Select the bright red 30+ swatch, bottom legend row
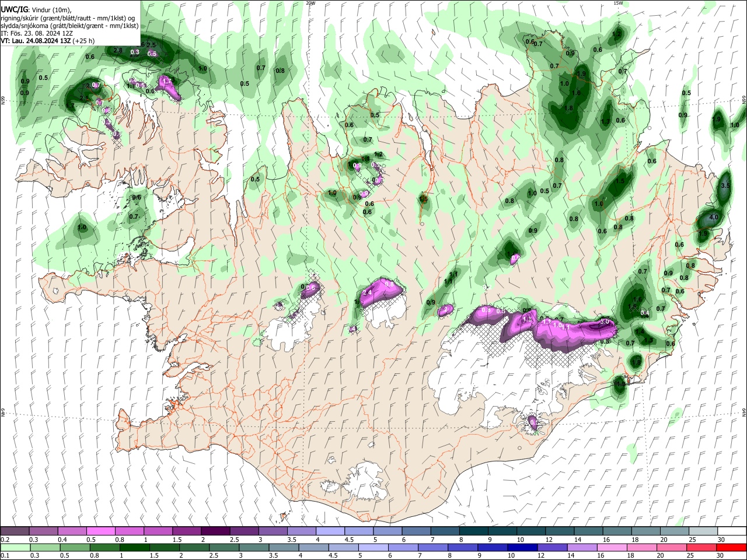The width and height of the screenshot is (747, 560). pyautogui.click(x=731, y=547)
